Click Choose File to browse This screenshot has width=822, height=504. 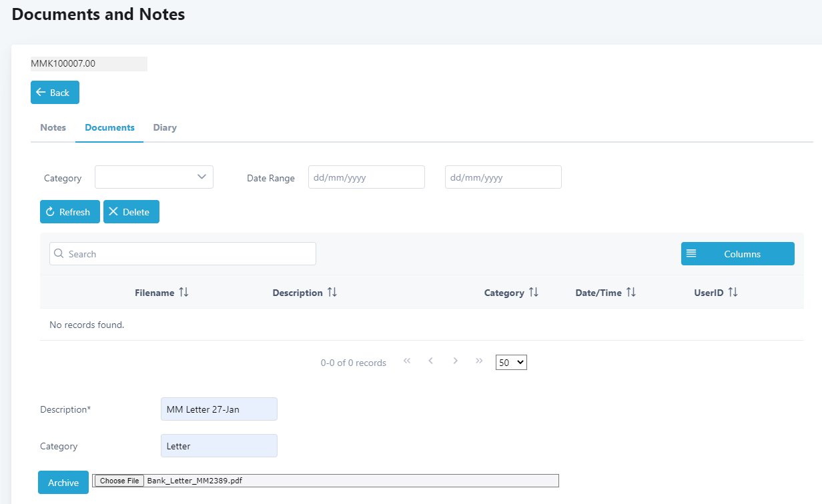[119, 481]
